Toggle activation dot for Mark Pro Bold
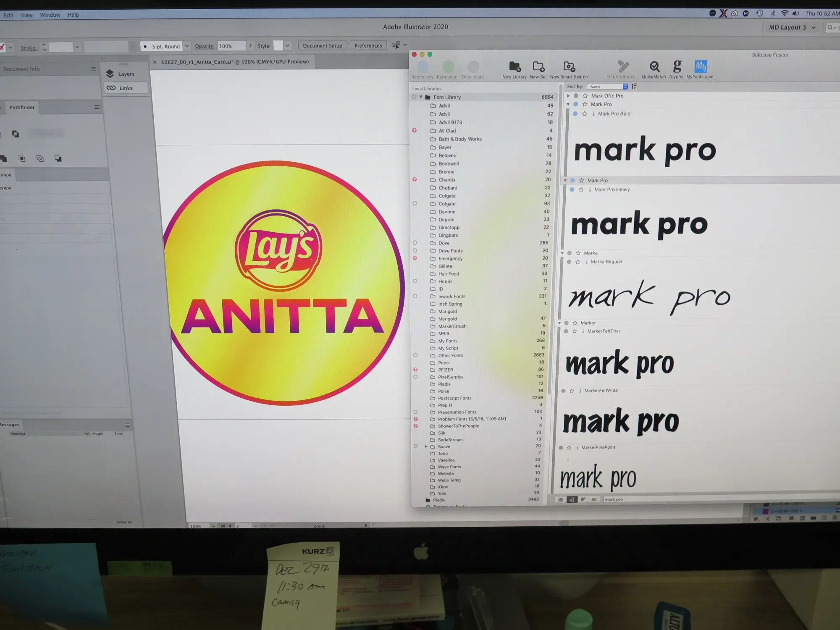840x630 pixels. click(575, 114)
